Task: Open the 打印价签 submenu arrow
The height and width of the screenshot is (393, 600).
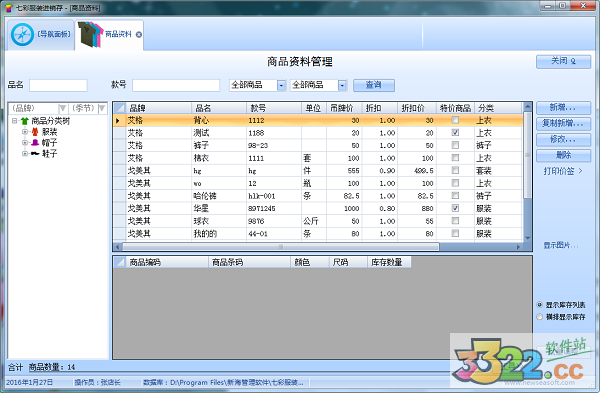Action: [x=580, y=171]
